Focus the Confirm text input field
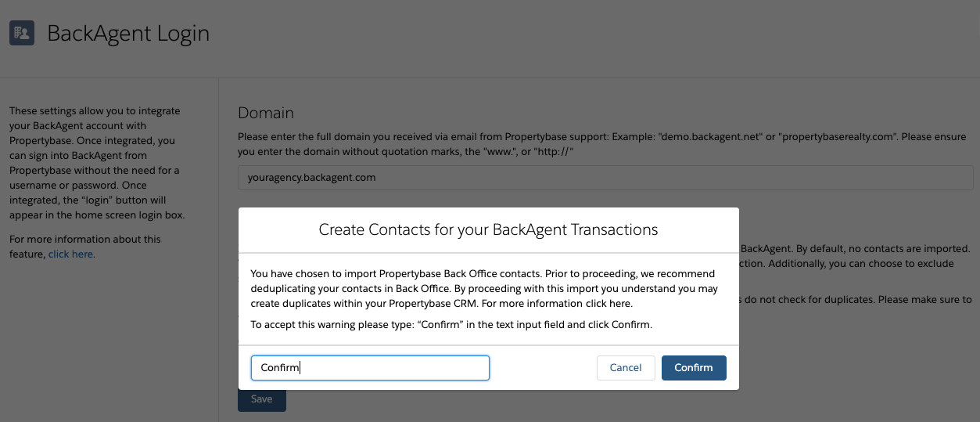 tap(370, 368)
